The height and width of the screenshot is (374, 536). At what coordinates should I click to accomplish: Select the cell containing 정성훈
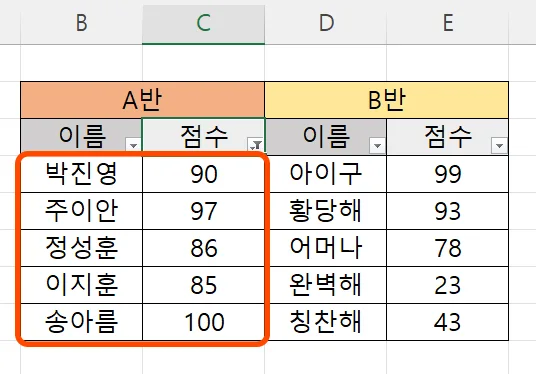tap(81, 248)
